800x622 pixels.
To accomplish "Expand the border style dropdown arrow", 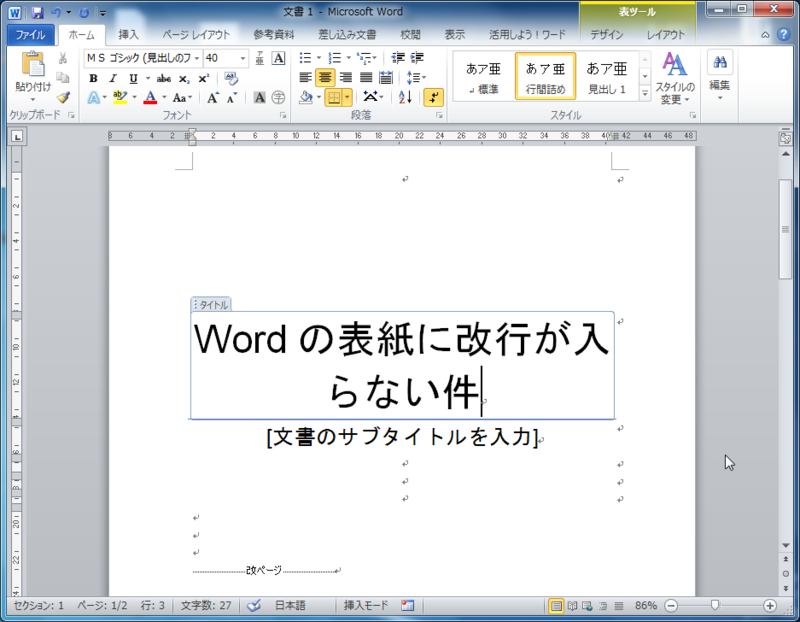I will click(x=348, y=97).
